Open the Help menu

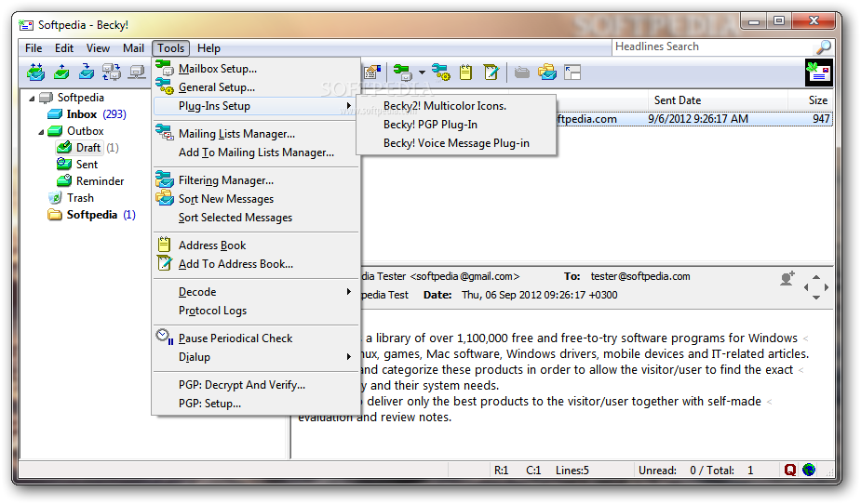coord(209,48)
